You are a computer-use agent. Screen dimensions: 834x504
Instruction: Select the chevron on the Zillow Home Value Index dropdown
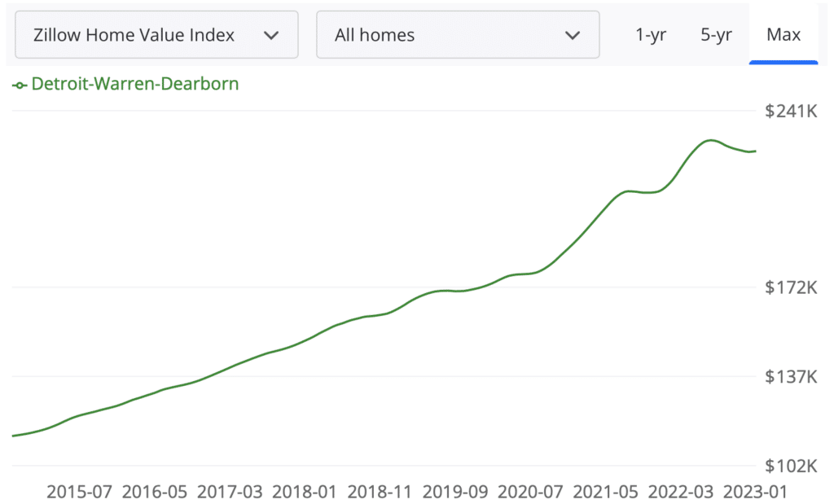271,35
